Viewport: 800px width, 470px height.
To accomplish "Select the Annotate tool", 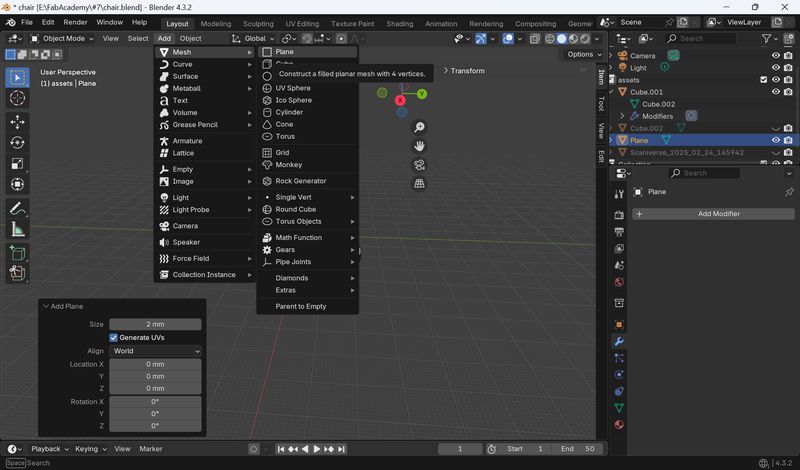I will 17,209.
